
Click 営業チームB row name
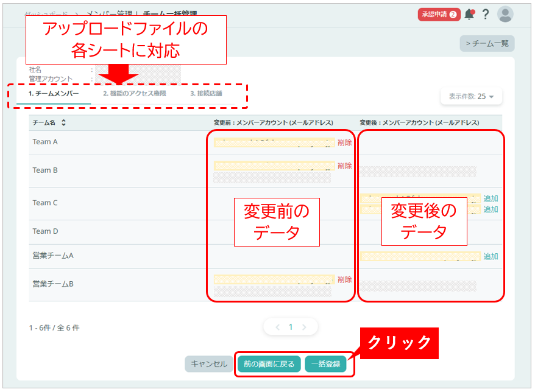(x=53, y=284)
